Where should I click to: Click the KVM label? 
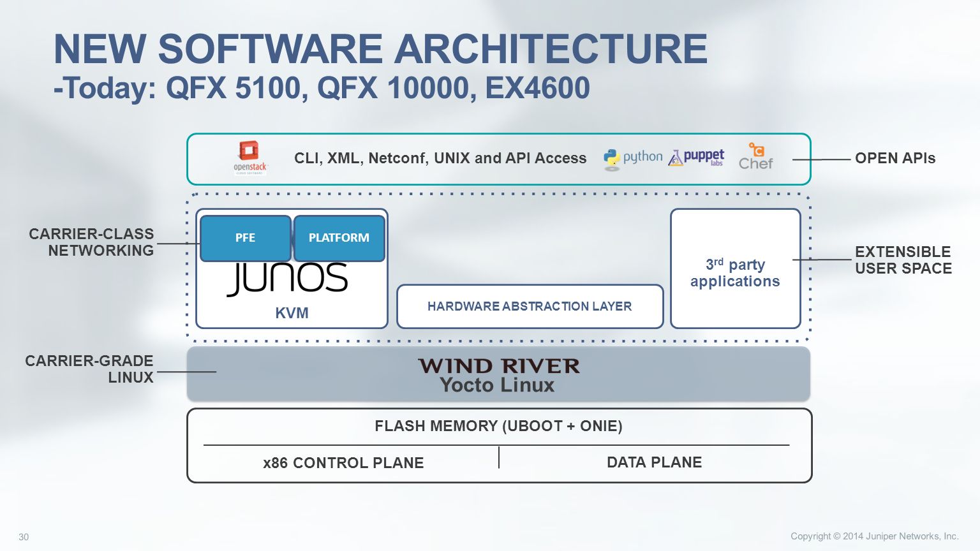point(292,313)
